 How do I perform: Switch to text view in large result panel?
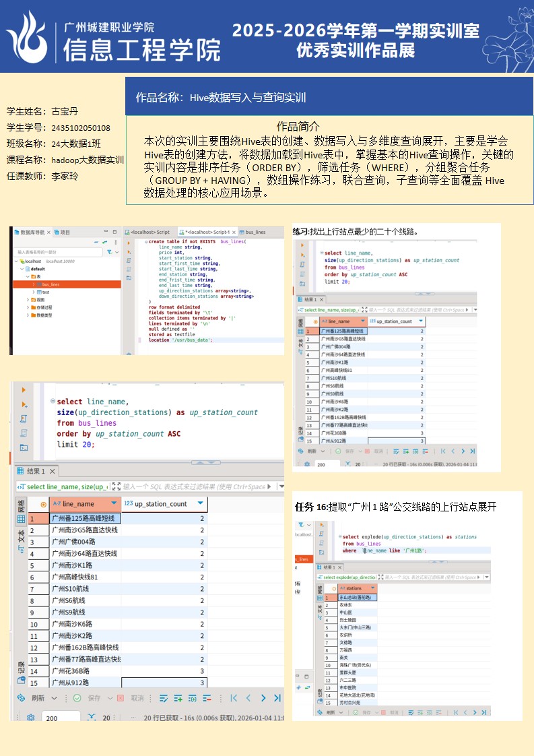(22, 537)
